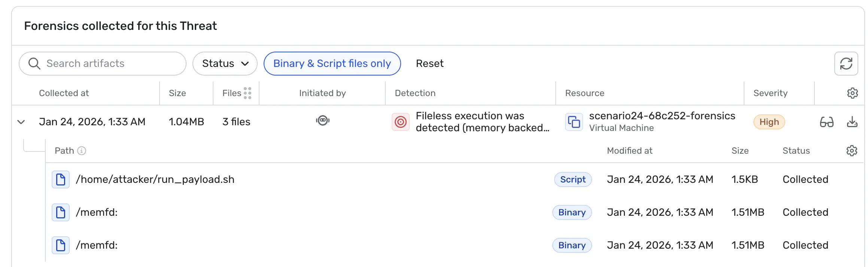Reset the artifact filters

coord(430,64)
